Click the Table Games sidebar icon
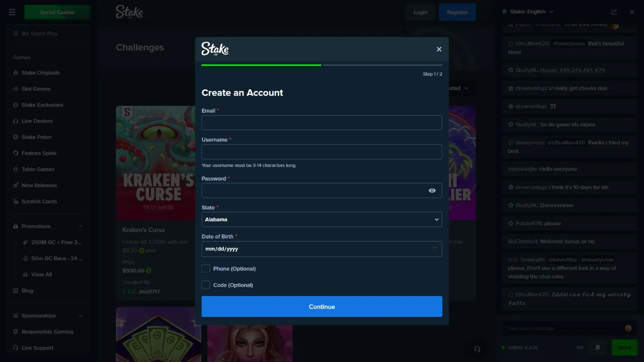The height and width of the screenshot is (362, 644). click(16, 169)
